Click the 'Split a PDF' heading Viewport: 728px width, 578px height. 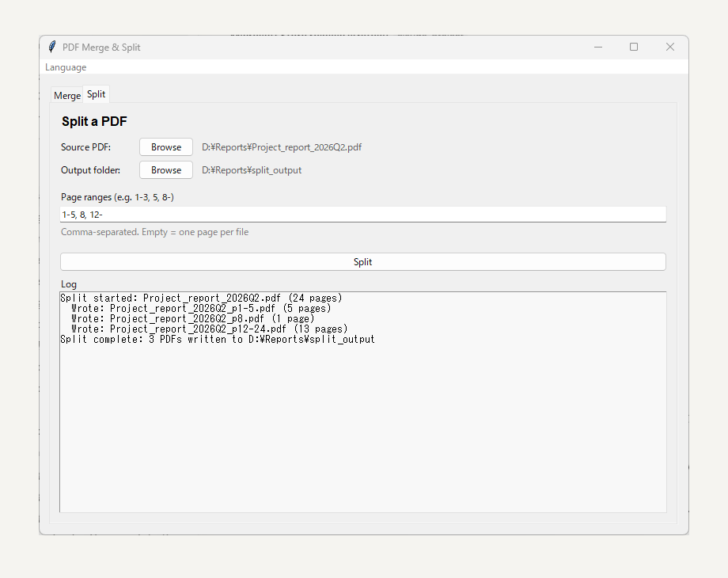[x=94, y=121]
